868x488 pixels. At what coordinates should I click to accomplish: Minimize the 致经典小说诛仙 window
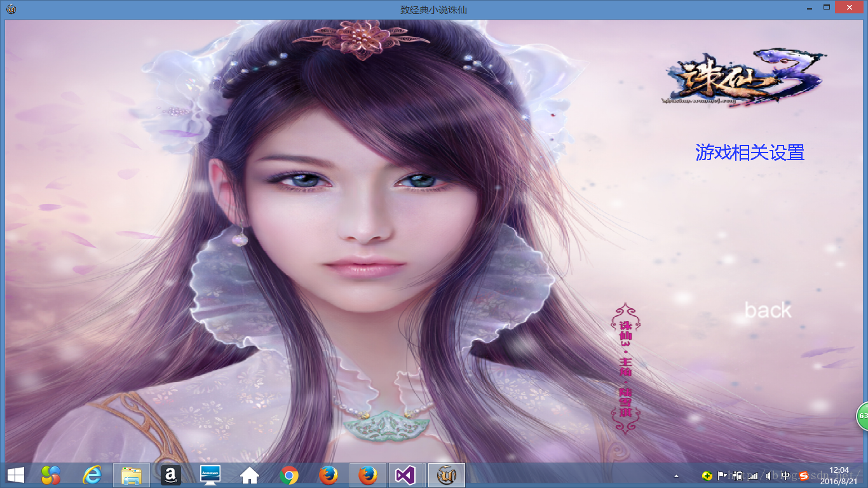810,8
